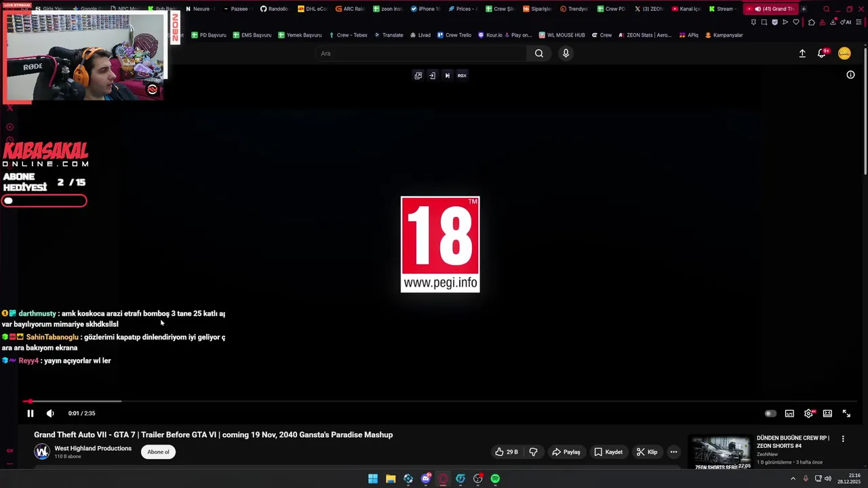Viewport: 868px width, 488px height.
Task: Pause the YouTube video
Action: (31, 413)
